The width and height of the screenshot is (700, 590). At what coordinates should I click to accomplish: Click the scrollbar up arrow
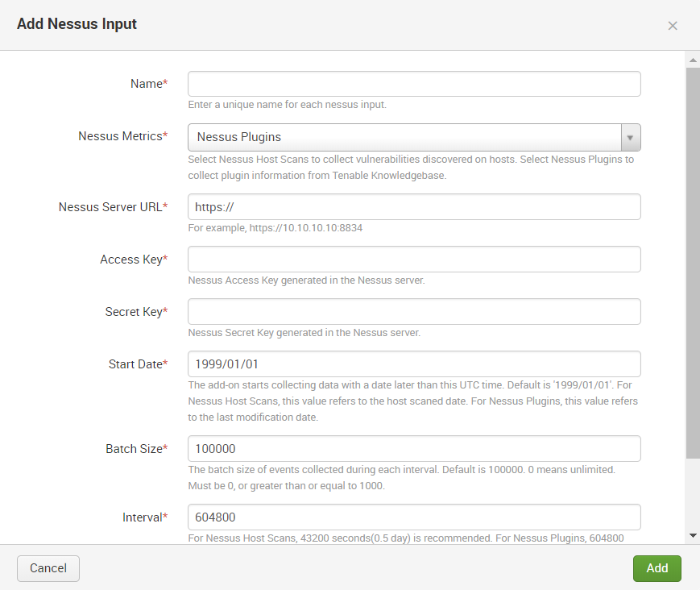[x=693, y=60]
